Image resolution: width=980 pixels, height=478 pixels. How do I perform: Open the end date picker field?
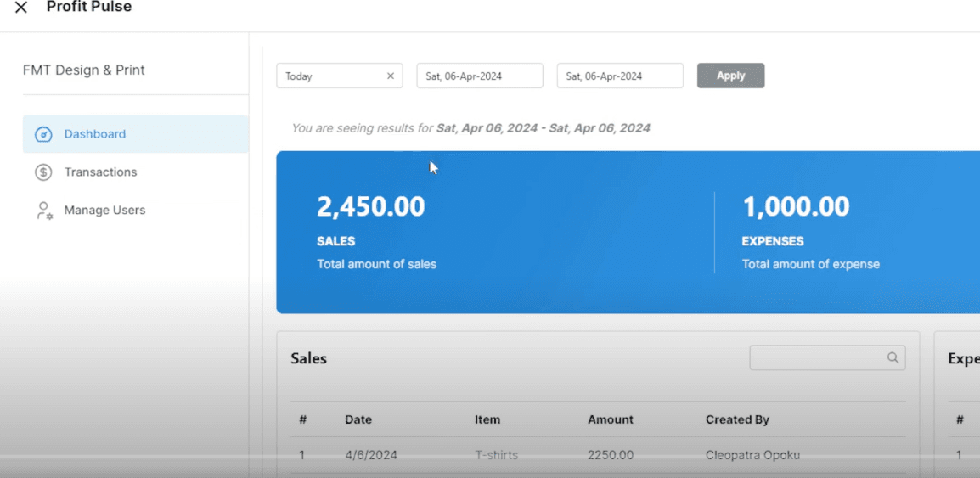click(x=619, y=76)
